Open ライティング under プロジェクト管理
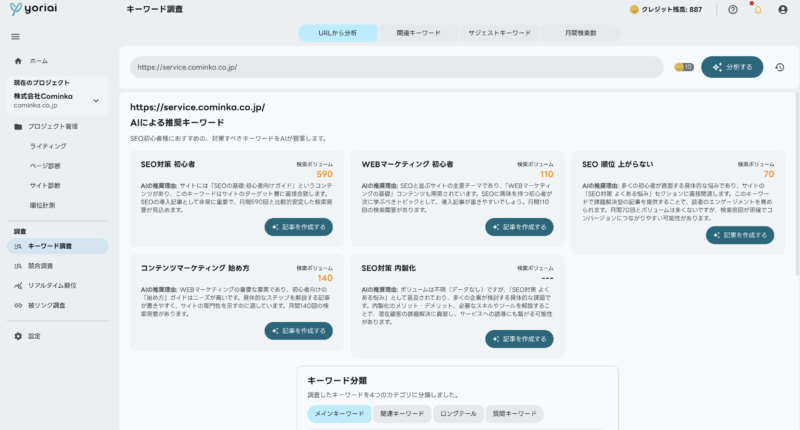This screenshot has height=430, width=800. 47,146
